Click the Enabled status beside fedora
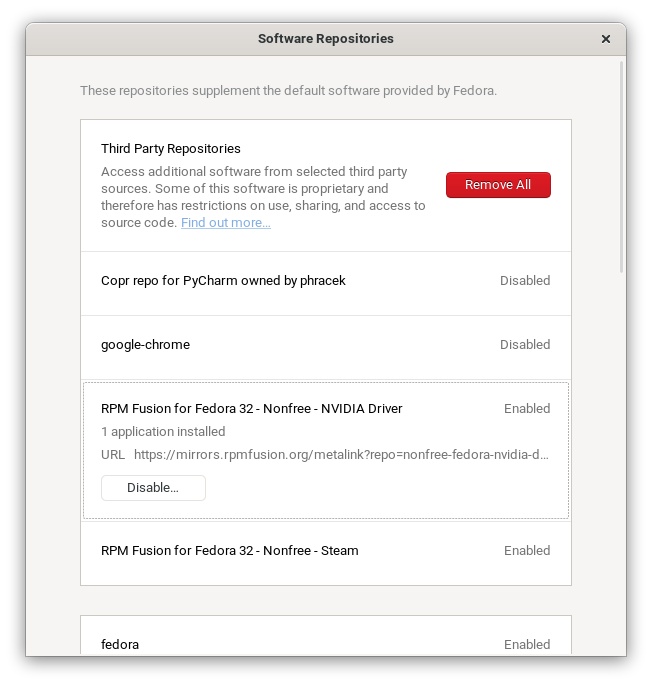652x685 pixels. (x=527, y=645)
